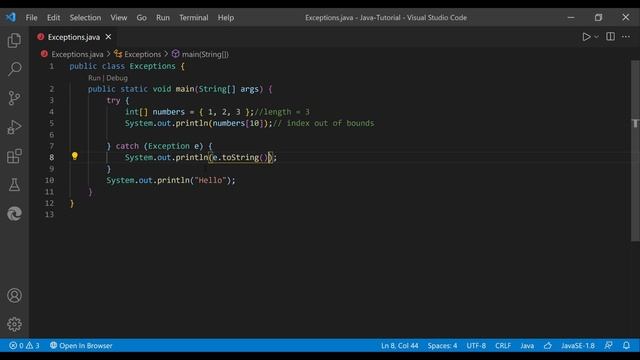The width and height of the screenshot is (640, 360).
Task: Open the Edge browser tools icon
Action: (x=14, y=213)
